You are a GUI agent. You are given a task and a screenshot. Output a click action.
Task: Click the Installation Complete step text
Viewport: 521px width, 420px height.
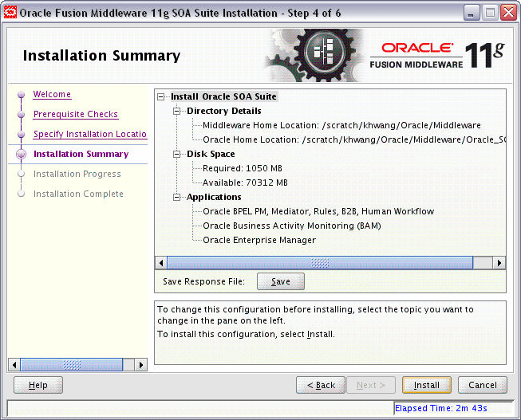point(78,194)
